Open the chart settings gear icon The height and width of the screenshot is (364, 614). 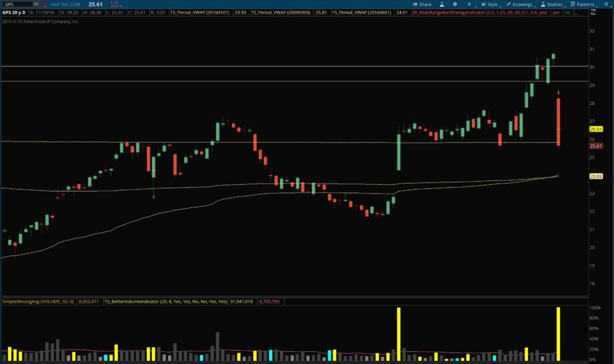(x=455, y=4)
